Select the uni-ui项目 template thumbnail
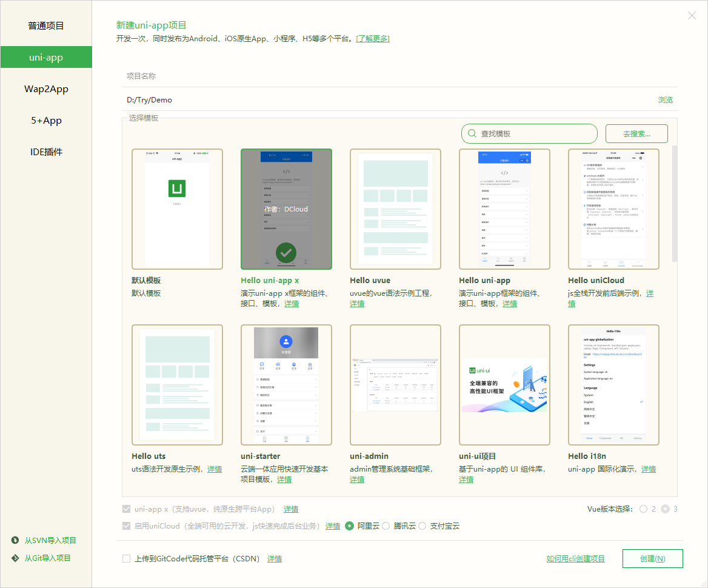 pyautogui.click(x=504, y=385)
